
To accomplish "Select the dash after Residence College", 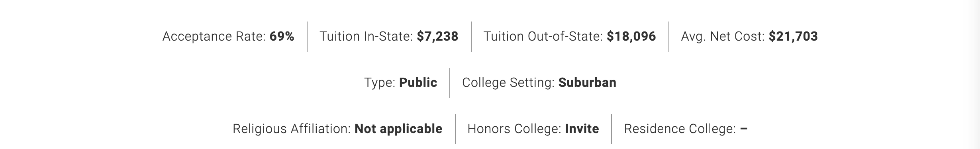I will [744, 129].
